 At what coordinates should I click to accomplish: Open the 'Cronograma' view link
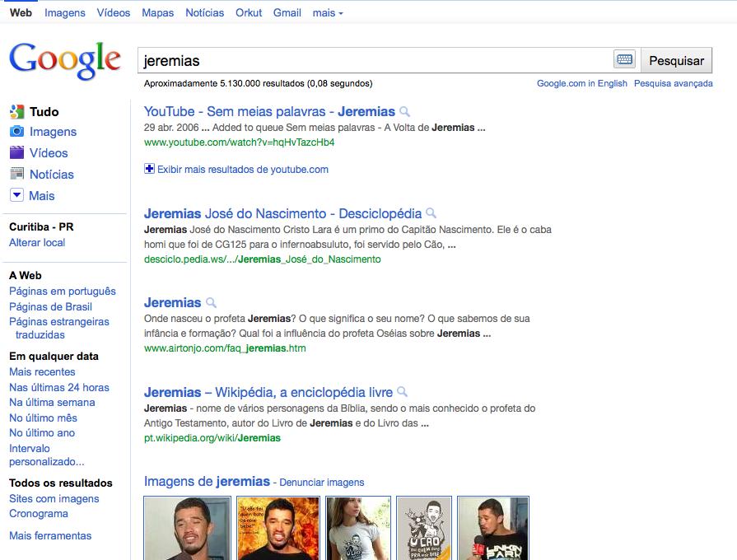click(39, 513)
